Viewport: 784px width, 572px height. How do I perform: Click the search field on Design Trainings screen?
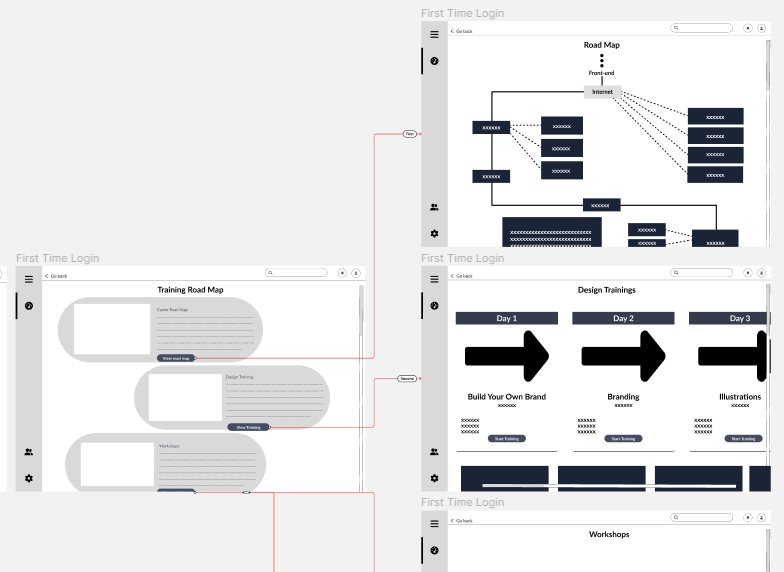705,272
